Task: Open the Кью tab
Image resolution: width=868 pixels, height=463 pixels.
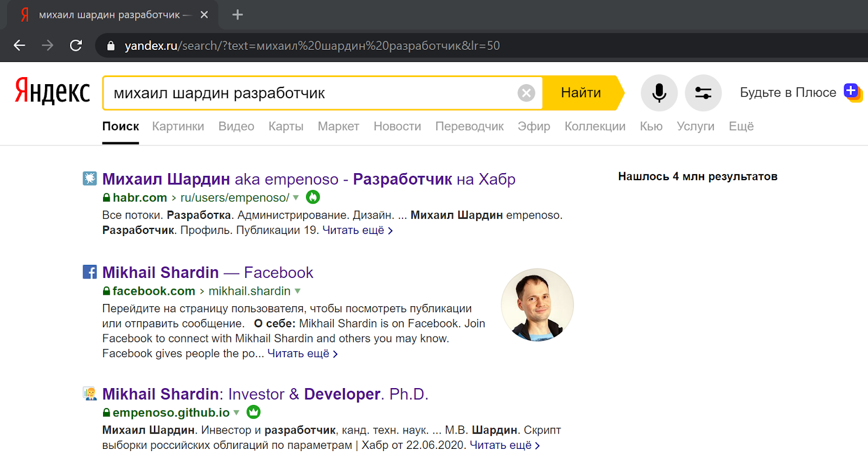Action: tap(651, 126)
